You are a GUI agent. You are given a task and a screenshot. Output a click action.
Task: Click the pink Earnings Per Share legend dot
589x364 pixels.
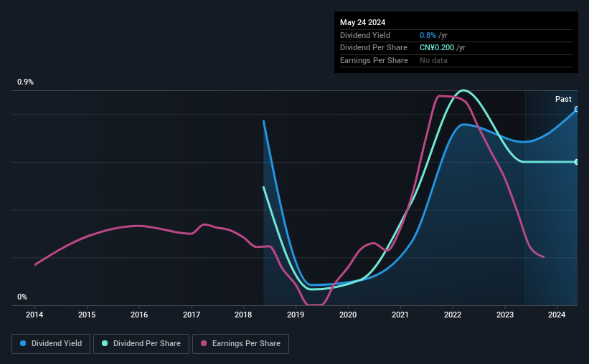[x=204, y=343]
